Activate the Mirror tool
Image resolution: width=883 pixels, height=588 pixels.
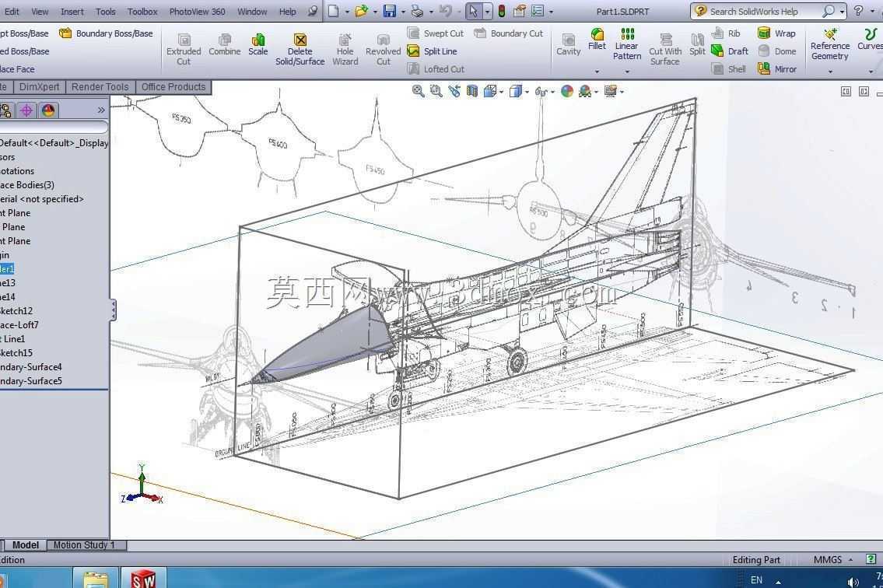777,69
